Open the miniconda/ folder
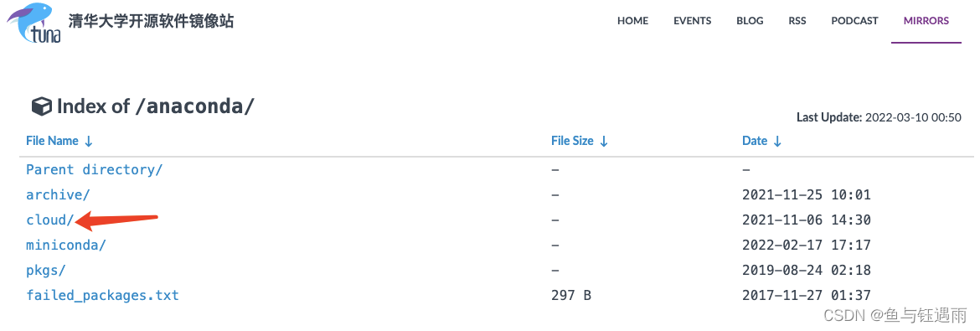Viewport: 980px width, 331px height. [x=65, y=245]
